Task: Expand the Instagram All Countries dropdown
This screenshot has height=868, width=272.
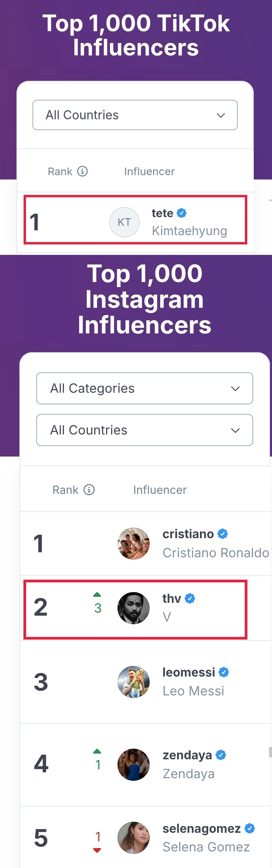Action: 144,430
